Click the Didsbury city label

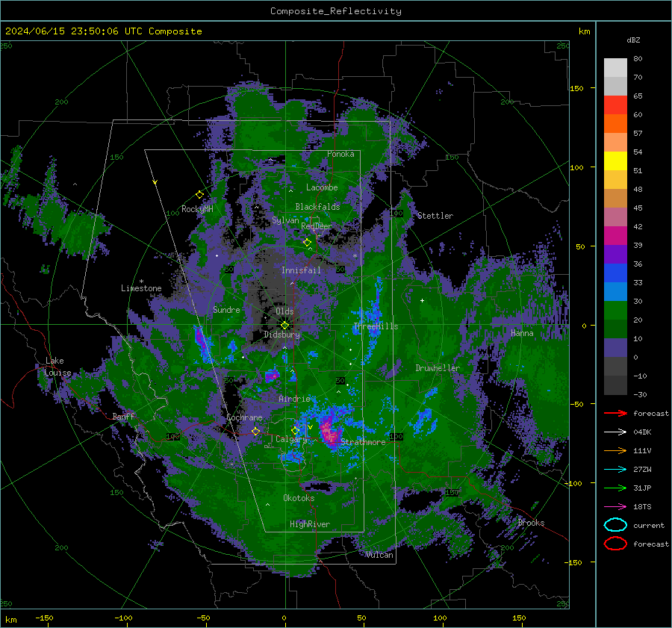(x=281, y=335)
